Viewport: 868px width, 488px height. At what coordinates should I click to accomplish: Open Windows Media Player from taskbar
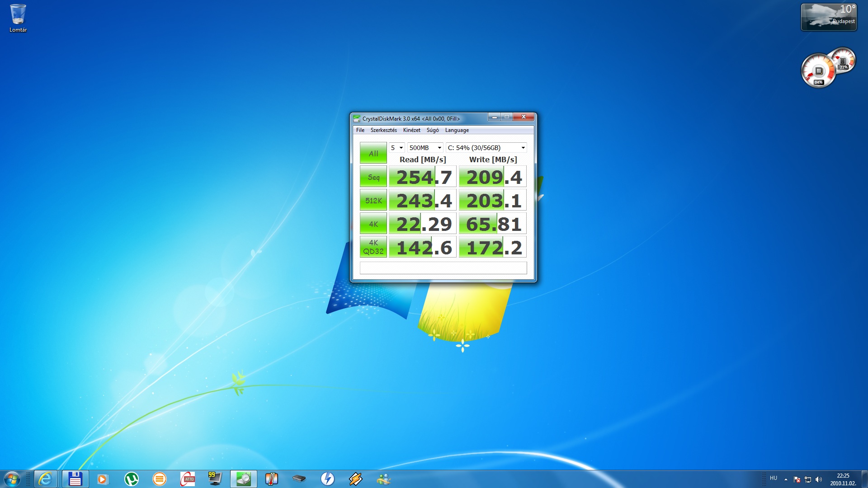tap(103, 479)
